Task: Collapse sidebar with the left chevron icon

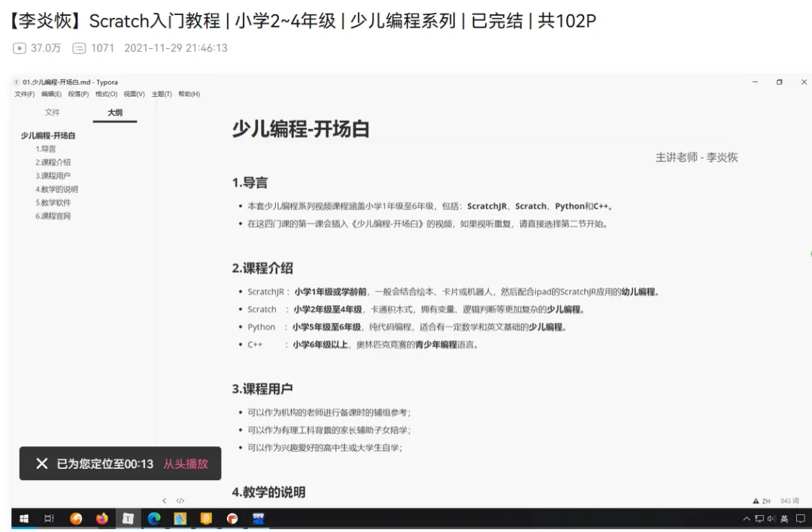Action: tap(164, 501)
